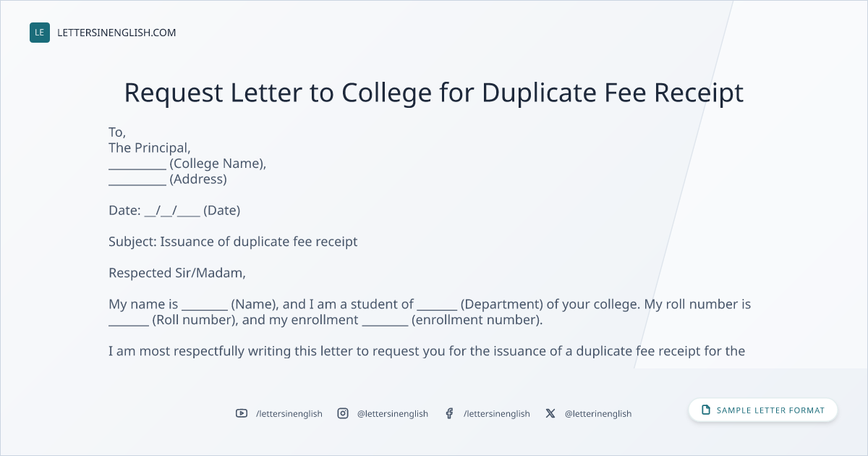Open the /lettersinenglish Facebook handle
This screenshot has height=456, width=868.
pyautogui.click(x=497, y=413)
